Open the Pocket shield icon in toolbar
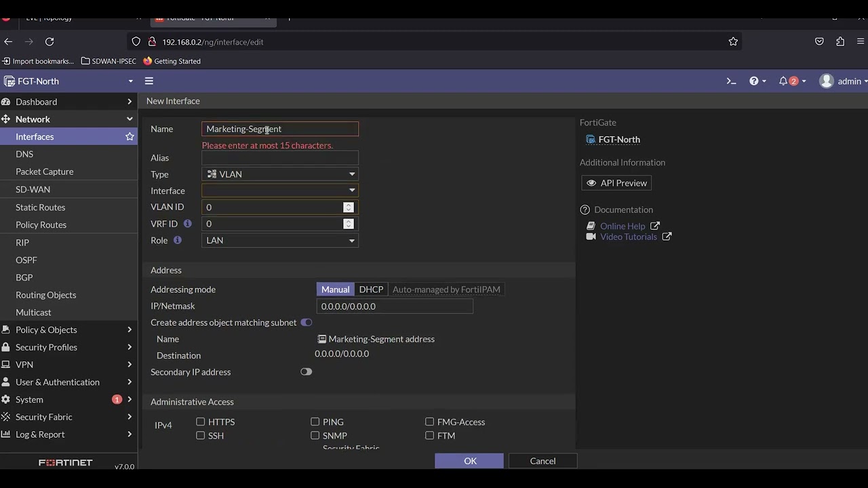Viewport: 868px width, 488px height. pos(819,42)
